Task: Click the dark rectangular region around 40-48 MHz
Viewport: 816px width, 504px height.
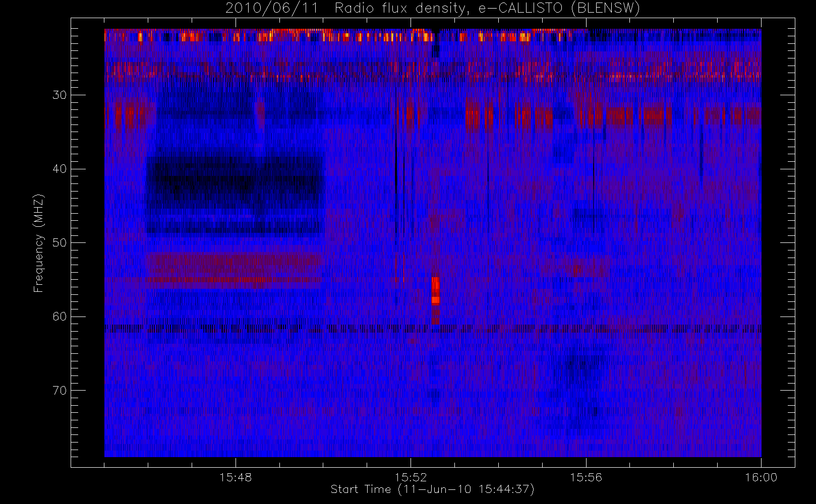Action: click(235, 196)
